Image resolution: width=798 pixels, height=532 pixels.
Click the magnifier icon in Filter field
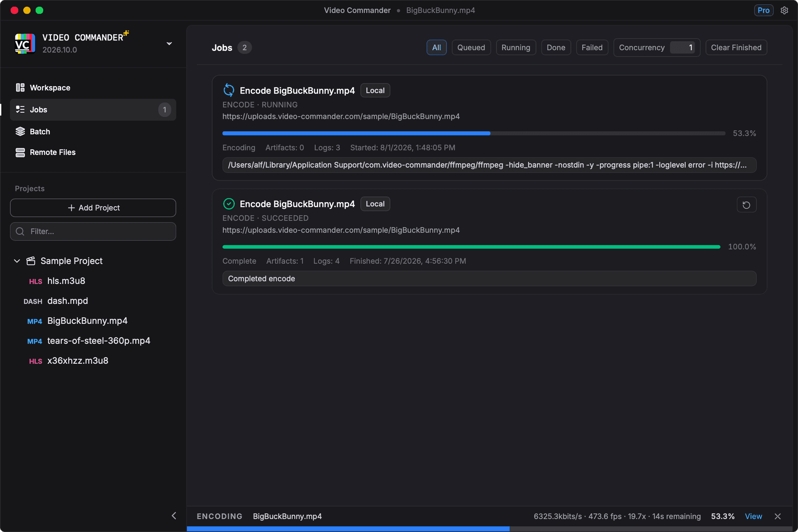(20, 232)
